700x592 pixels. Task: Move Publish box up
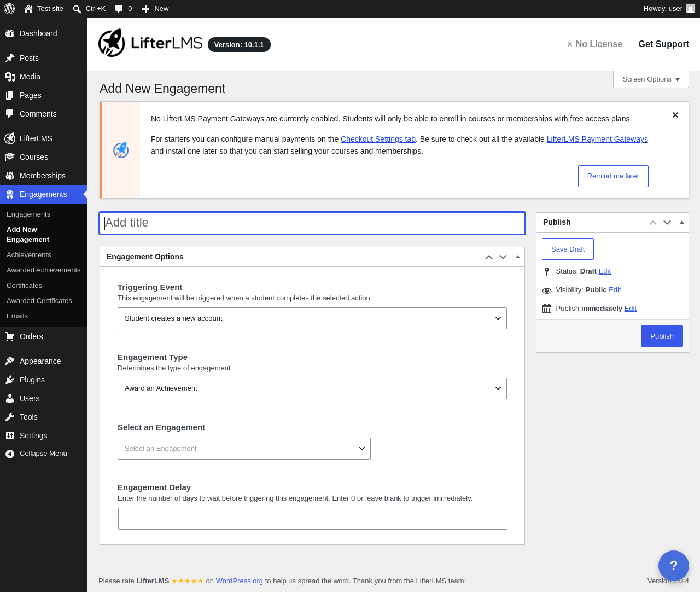(x=653, y=223)
